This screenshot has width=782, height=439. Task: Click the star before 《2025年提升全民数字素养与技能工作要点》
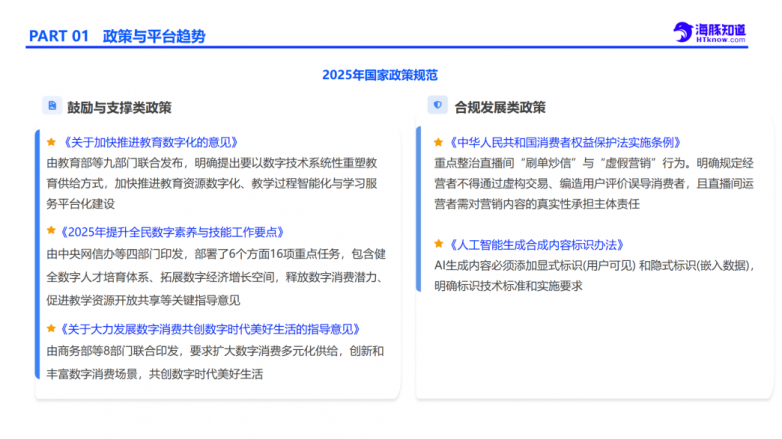[x=51, y=230]
